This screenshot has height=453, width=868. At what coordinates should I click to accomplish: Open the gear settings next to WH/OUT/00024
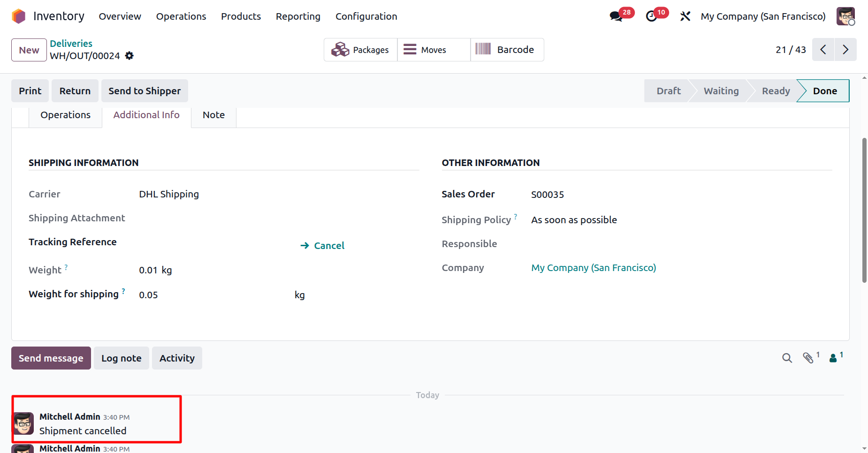pyautogui.click(x=129, y=56)
